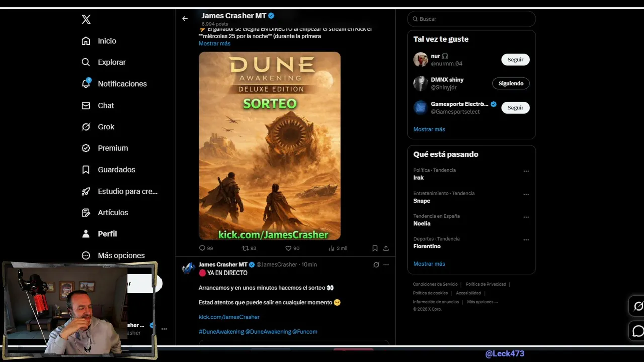Follow Gamesports Electrò with Seguir button
This screenshot has width=644, height=362.
pyautogui.click(x=515, y=108)
